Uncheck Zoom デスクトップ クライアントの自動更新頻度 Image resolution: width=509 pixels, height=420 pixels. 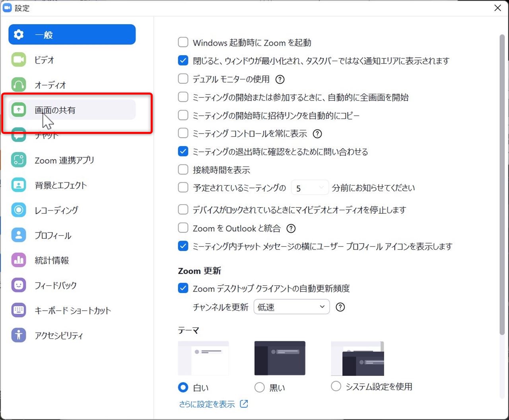point(183,288)
